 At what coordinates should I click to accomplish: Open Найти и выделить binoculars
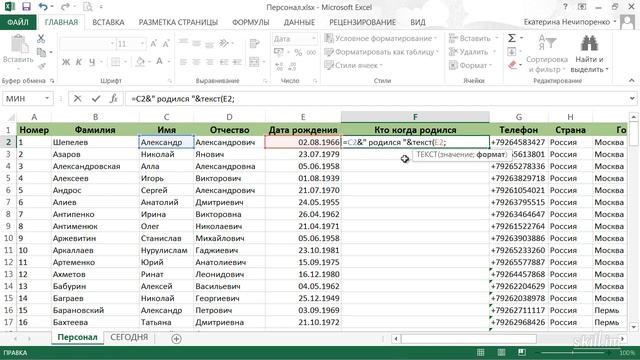[x=589, y=53]
